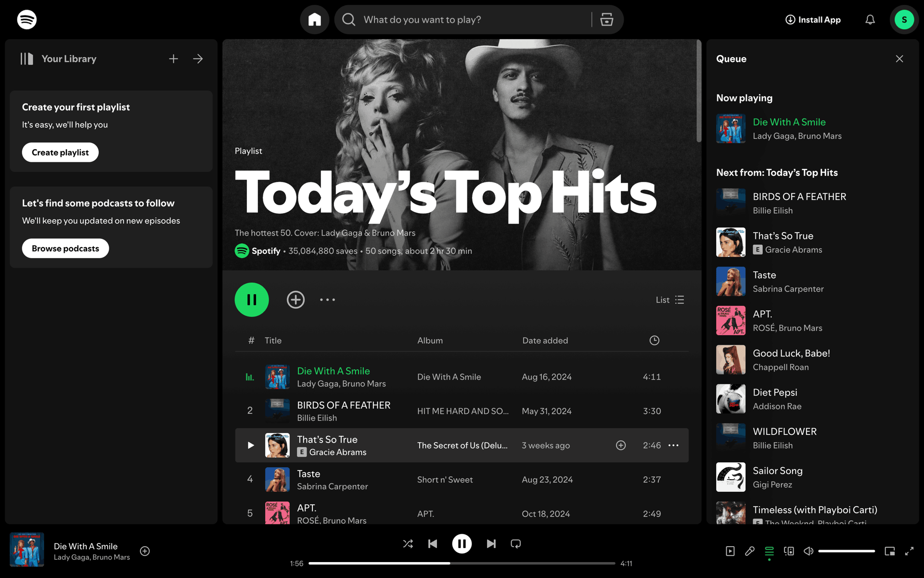Screen dimensions: 924x578
Task: Click APT. cover thumbnail in queue
Action: [731, 320]
